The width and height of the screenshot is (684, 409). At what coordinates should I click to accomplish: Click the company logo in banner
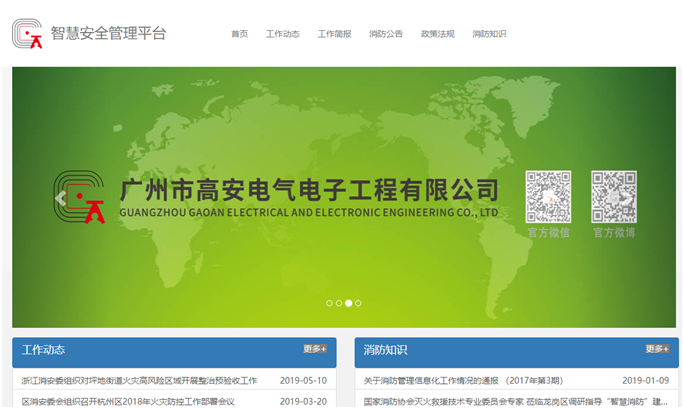[x=80, y=197]
